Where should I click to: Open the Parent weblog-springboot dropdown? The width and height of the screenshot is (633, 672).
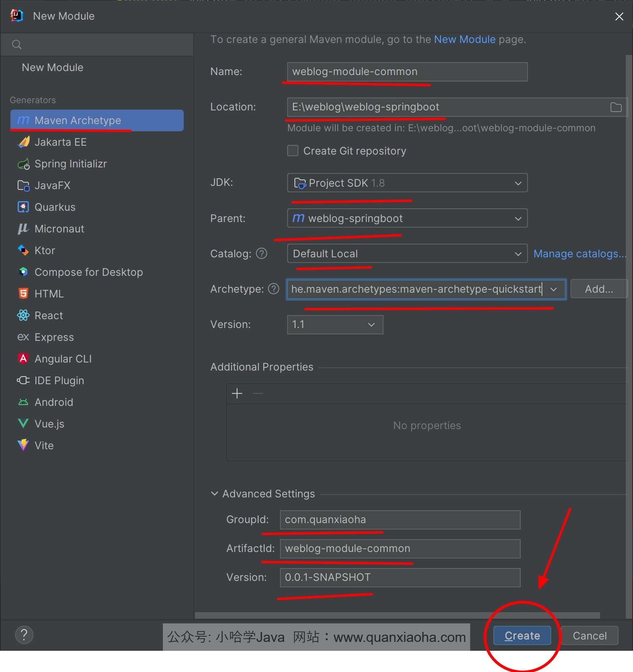[407, 218]
